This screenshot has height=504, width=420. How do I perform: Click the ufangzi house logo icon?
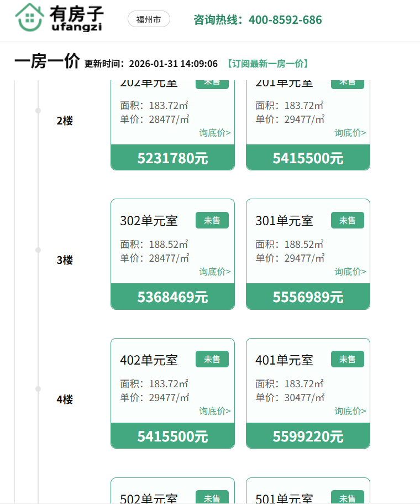tap(31, 17)
